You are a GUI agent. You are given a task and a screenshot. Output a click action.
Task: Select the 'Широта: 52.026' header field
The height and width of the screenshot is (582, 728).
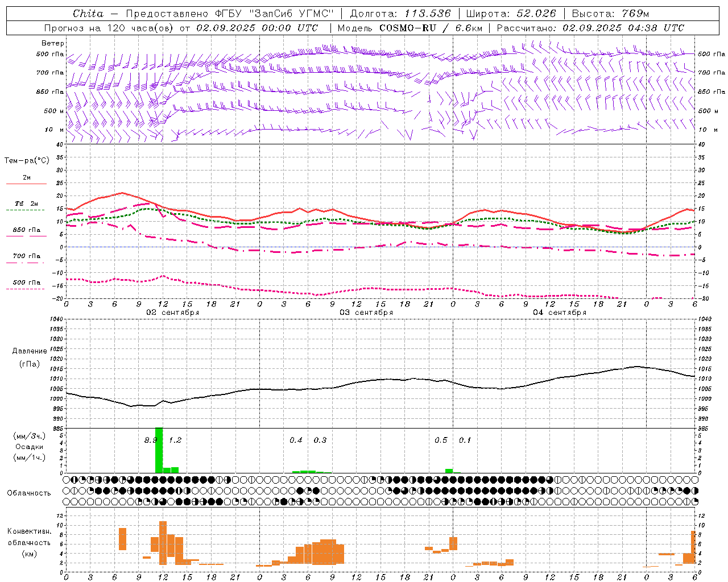click(x=511, y=14)
